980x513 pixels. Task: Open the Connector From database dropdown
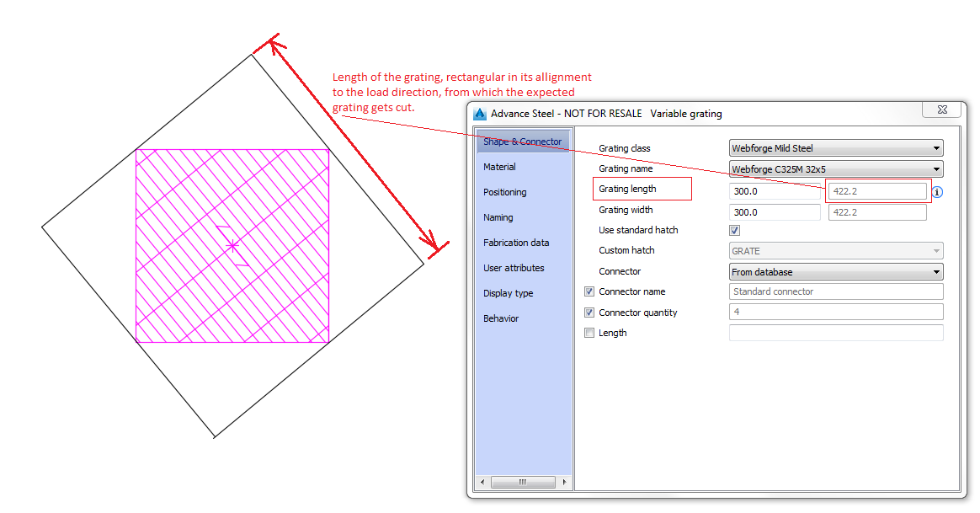(x=836, y=271)
